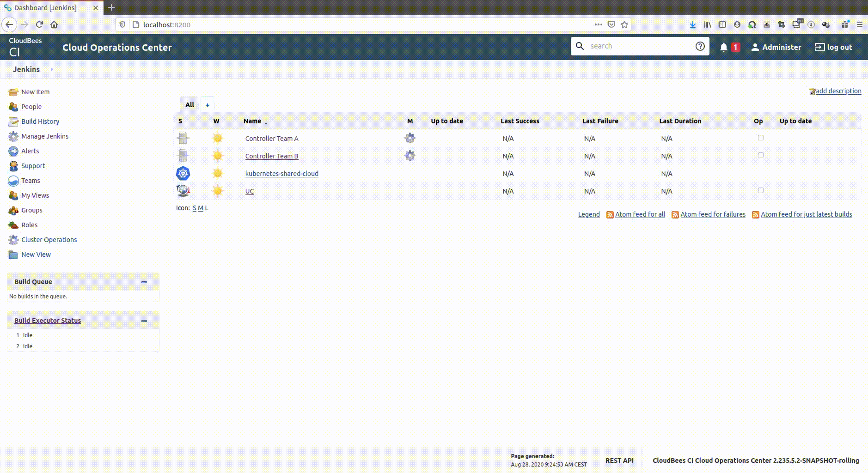Viewport: 868px width, 473px height.
Task: Open manage gear for Controller Team A
Action: [410, 138]
